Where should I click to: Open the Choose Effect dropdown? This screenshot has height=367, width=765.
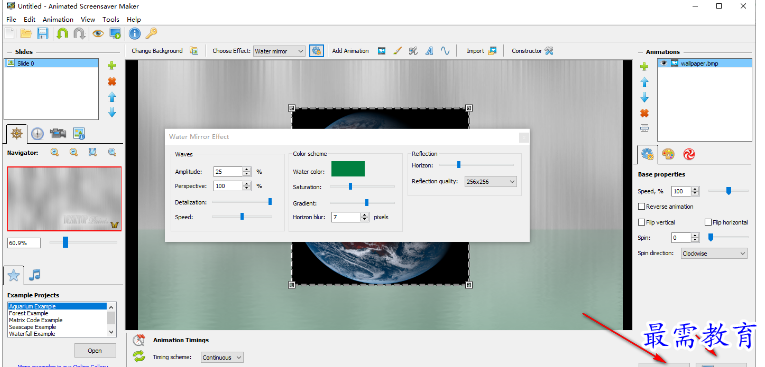coord(279,51)
